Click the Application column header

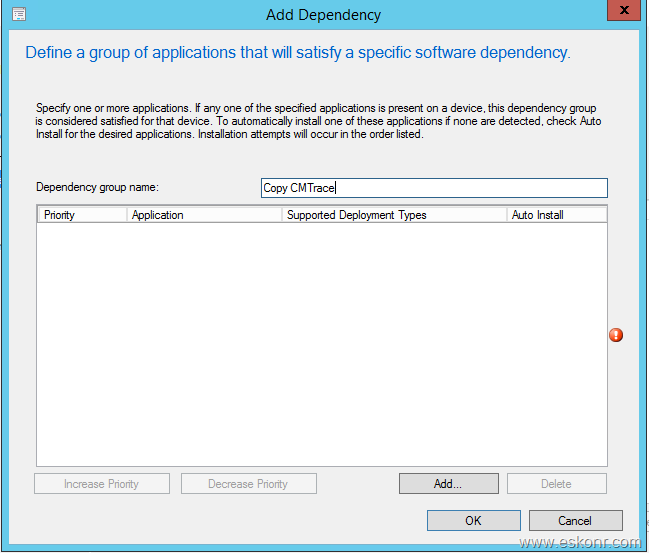click(204, 215)
